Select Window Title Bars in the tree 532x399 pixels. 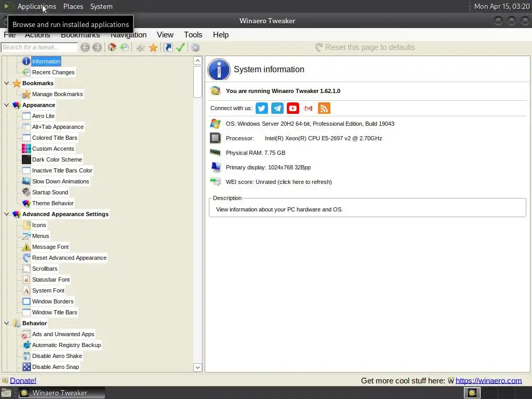click(x=55, y=312)
